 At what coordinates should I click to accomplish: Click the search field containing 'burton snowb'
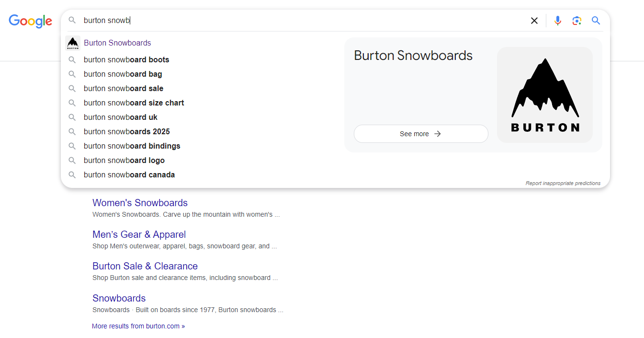(x=303, y=21)
